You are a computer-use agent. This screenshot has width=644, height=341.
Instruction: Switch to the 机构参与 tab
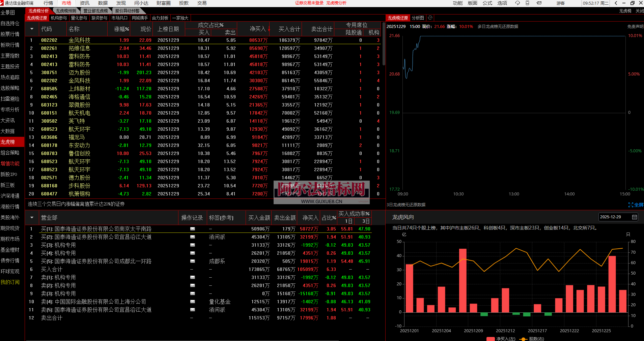(x=59, y=18)
